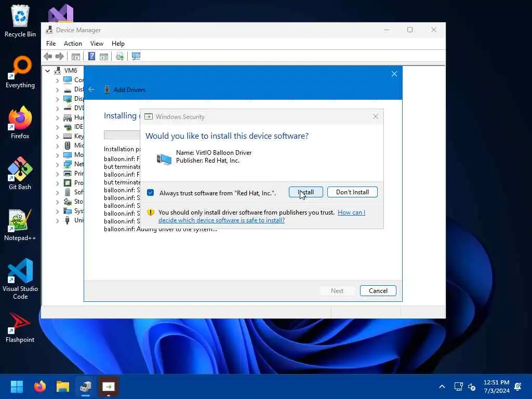Image resolution: width=532 pixels, height=399 pixels.
Task: Click the Update driver toolbar icon
Action: [120, 56]
